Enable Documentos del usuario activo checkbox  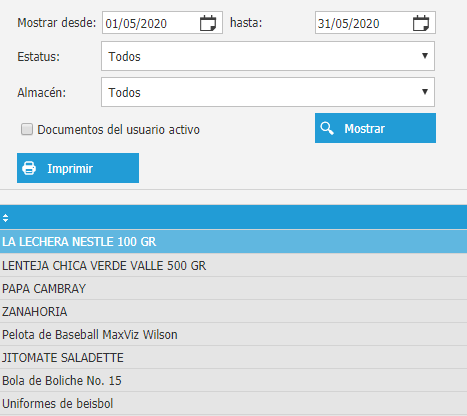pyautogui.click(x=27, y=129)
